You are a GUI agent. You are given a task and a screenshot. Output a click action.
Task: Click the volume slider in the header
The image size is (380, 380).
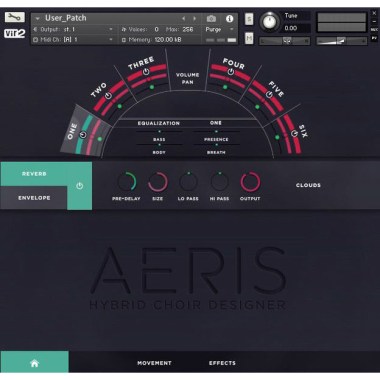[341, 41]
